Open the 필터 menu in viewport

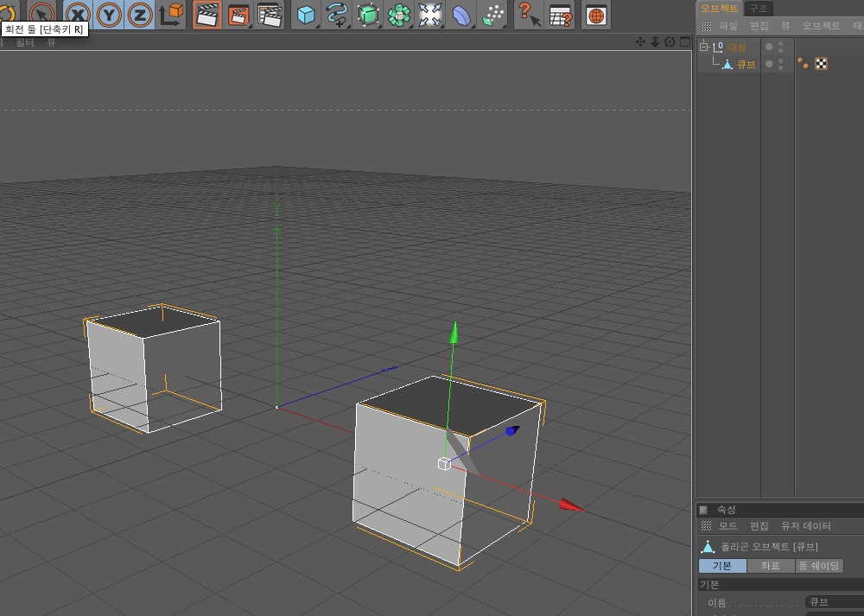tap(25, 41)
